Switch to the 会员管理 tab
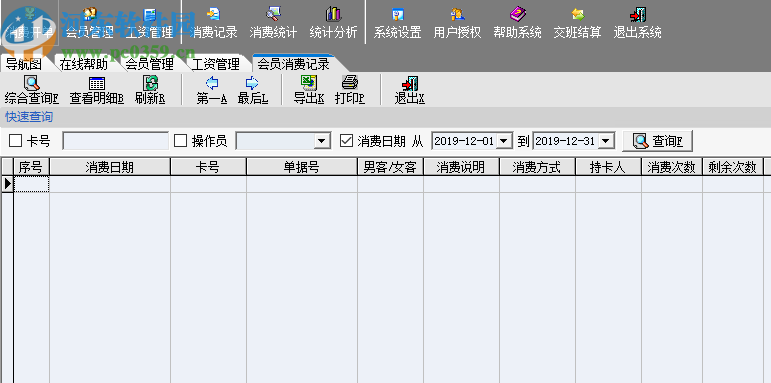Viewport: 771px width, 383px height. point(149,64)
